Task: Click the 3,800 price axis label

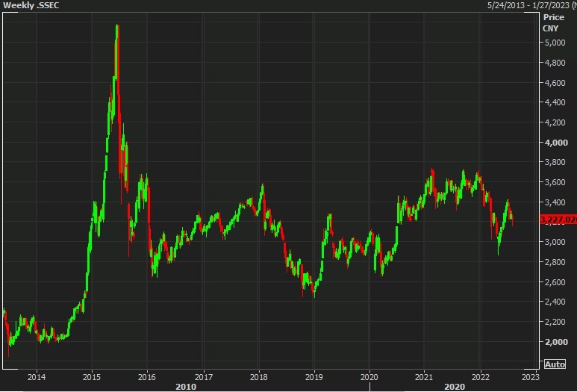Action: (555, 162)
